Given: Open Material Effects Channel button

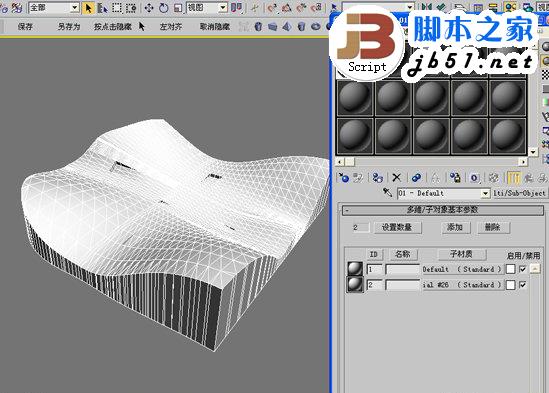Looking at the screenshot, I should [x=474, y=178].
